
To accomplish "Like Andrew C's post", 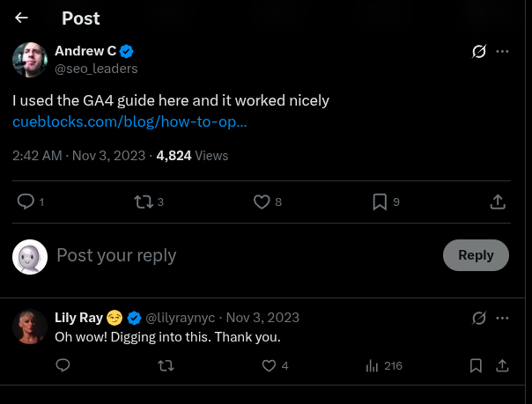I will coord(262,202).
